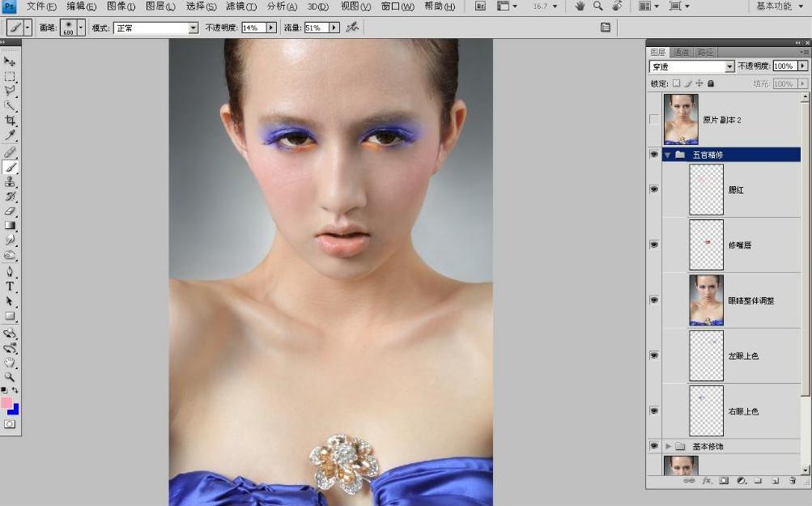Select the Magic Wand tool

[x=10, y=106]
